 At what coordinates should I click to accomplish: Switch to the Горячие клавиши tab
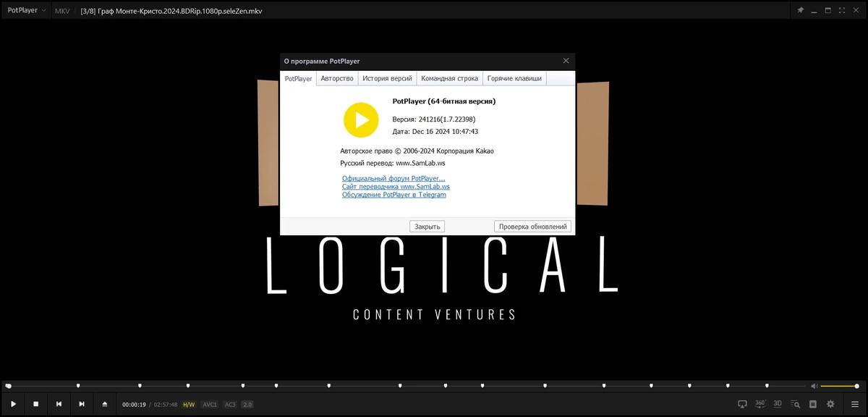(514, 78)
